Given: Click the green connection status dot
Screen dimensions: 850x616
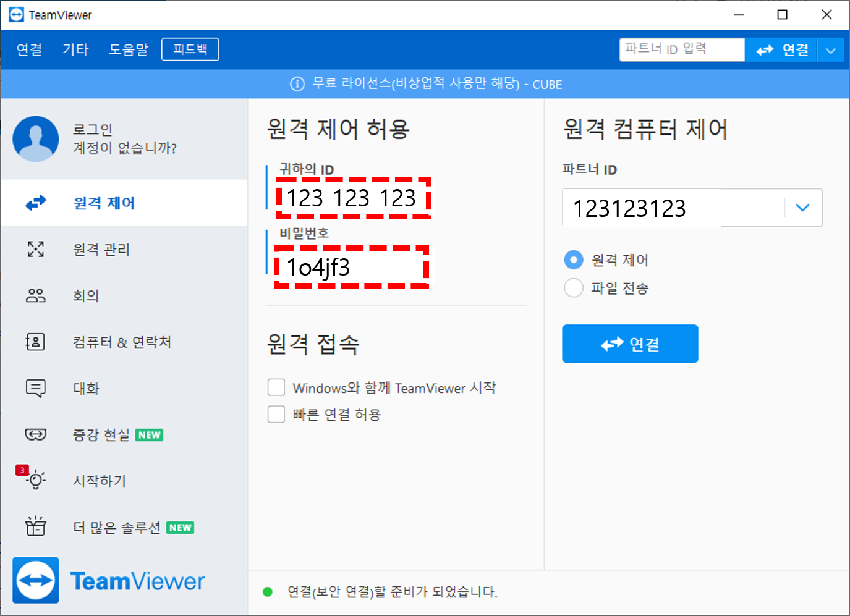Looking at the screenshot, I should pyautogui.click(x=268, y=592).
